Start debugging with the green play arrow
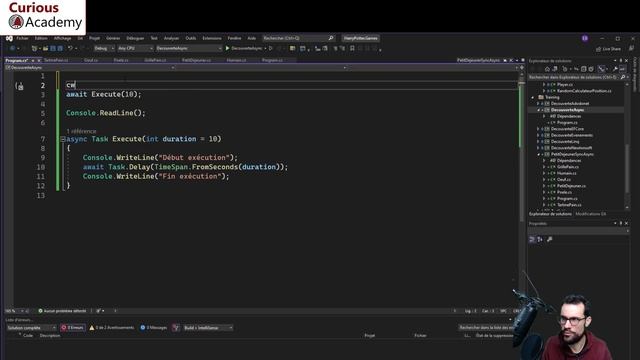The image size is (640, 360). coord(227,48)
